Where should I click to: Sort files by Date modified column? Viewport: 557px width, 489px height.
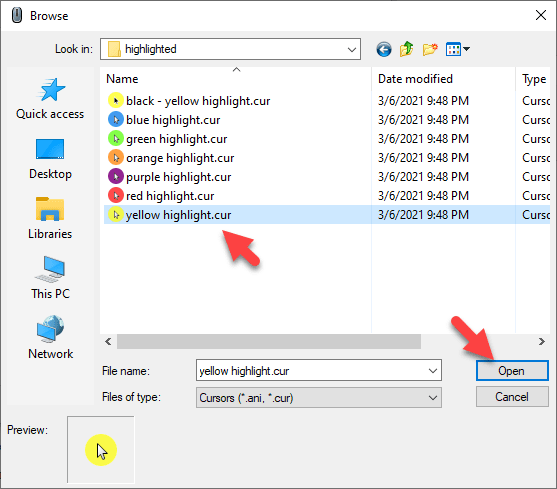(x=443, y=78)
